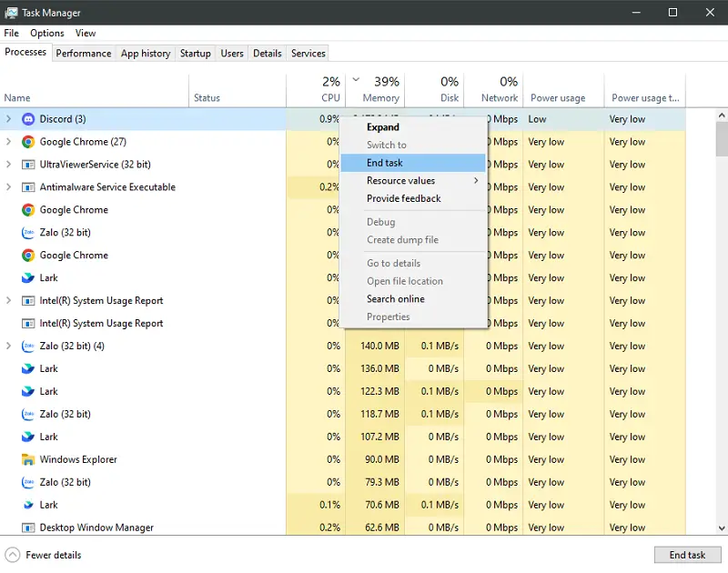Screen dimensions: 728x573
Task: Expand the Zalo (32 bit) (4) group
Action: point(7,346)
